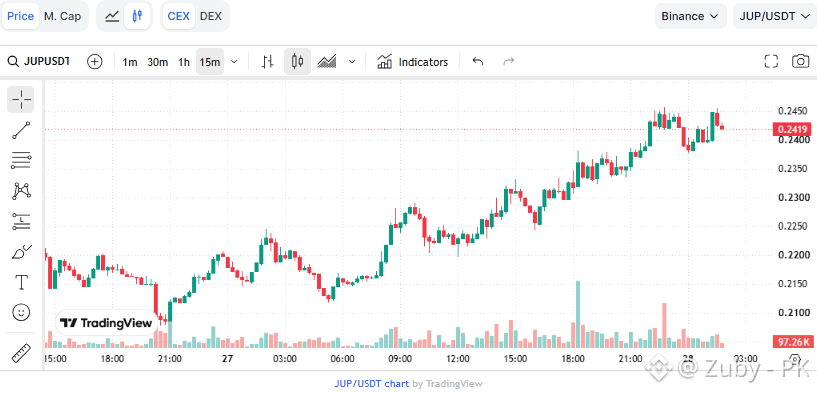817x393 pixels.
Task: Select the candles chart style icon
Action: (298, 62)
